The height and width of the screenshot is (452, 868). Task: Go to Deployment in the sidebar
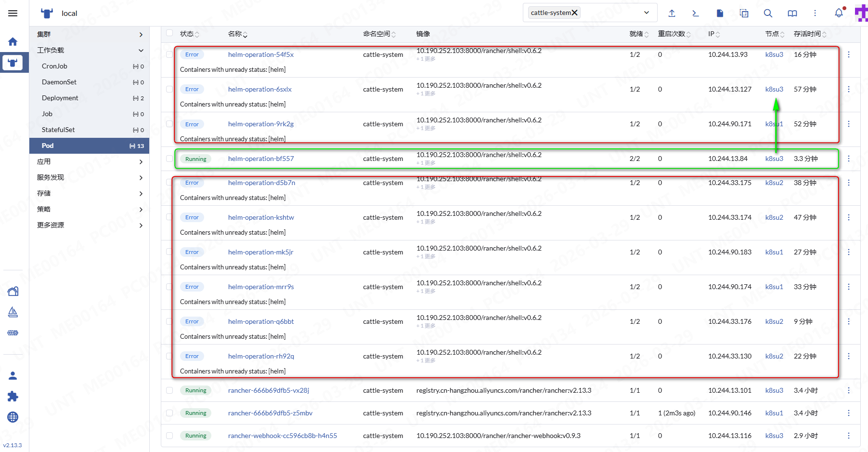point(60,98)
